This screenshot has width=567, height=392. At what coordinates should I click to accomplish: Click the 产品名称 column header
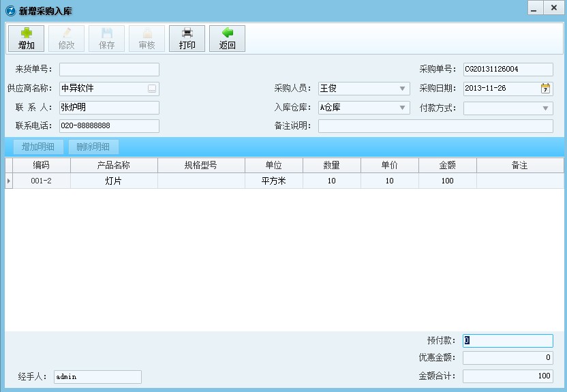(x=114, y=166)
